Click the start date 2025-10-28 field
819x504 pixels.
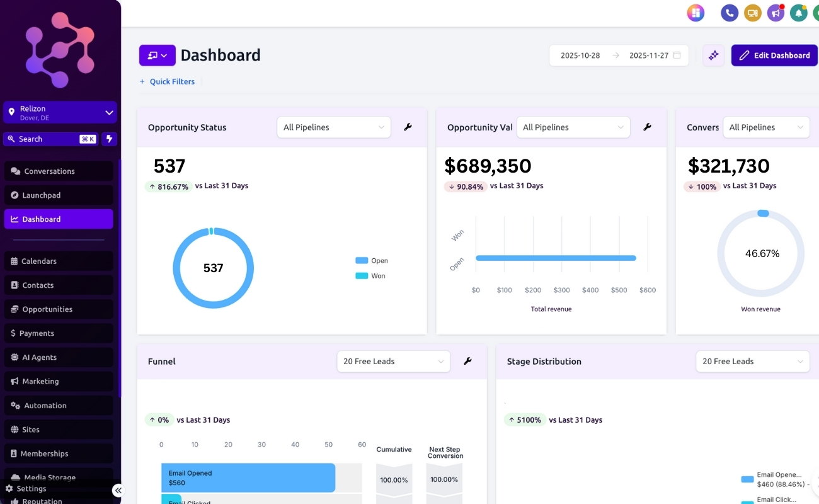[580, 55]
